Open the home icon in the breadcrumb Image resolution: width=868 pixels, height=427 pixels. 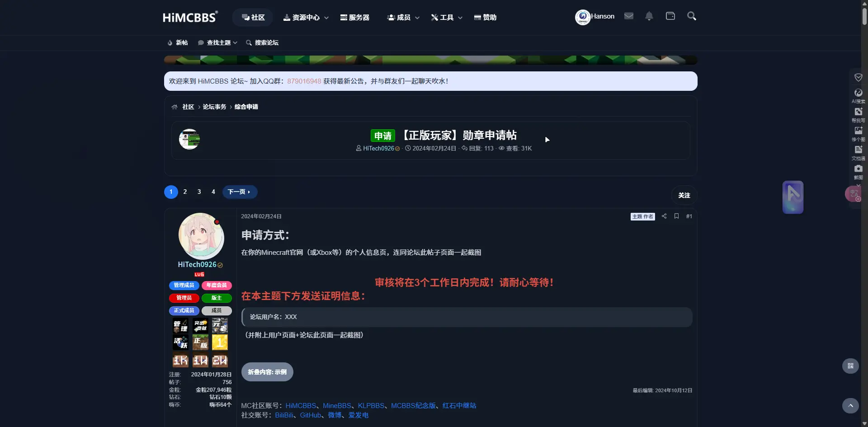pyautogui.click(x=175, y=107)
